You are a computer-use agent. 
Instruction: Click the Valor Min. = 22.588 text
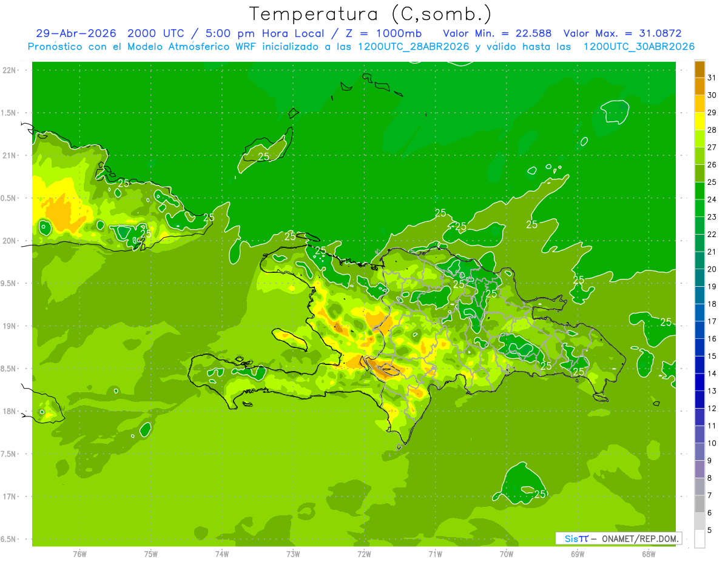point(497,33)
